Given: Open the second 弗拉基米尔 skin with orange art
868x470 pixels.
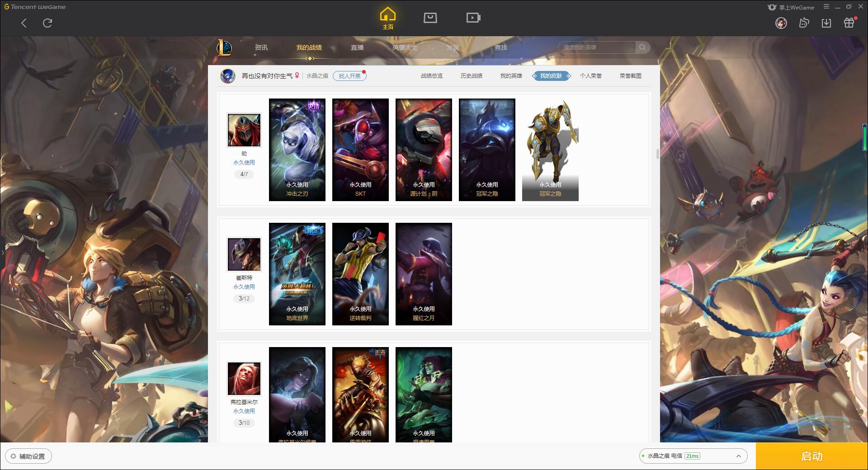Looking at the screenshot, I should [360, 395].
